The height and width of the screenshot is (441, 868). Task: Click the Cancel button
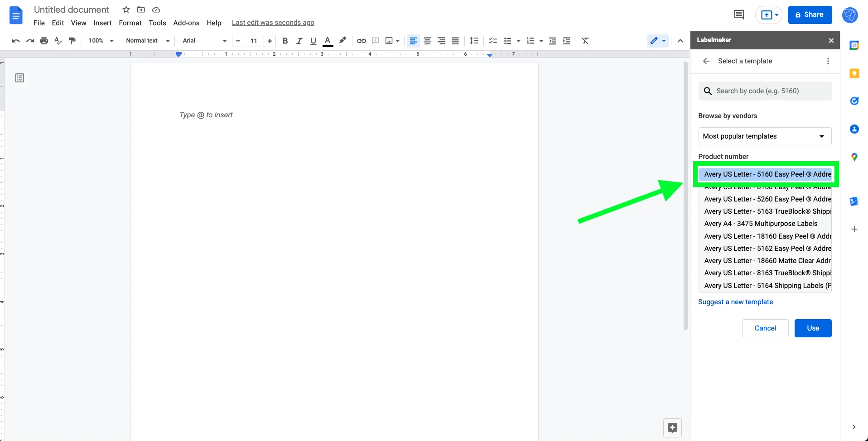point(765,328)
